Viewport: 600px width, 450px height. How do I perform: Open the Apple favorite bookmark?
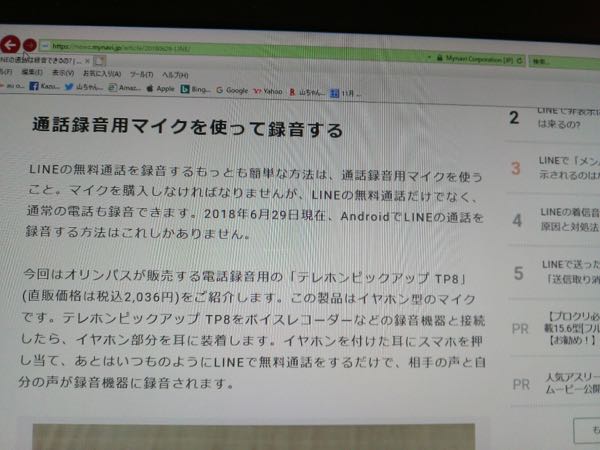(x=160, y=89)
